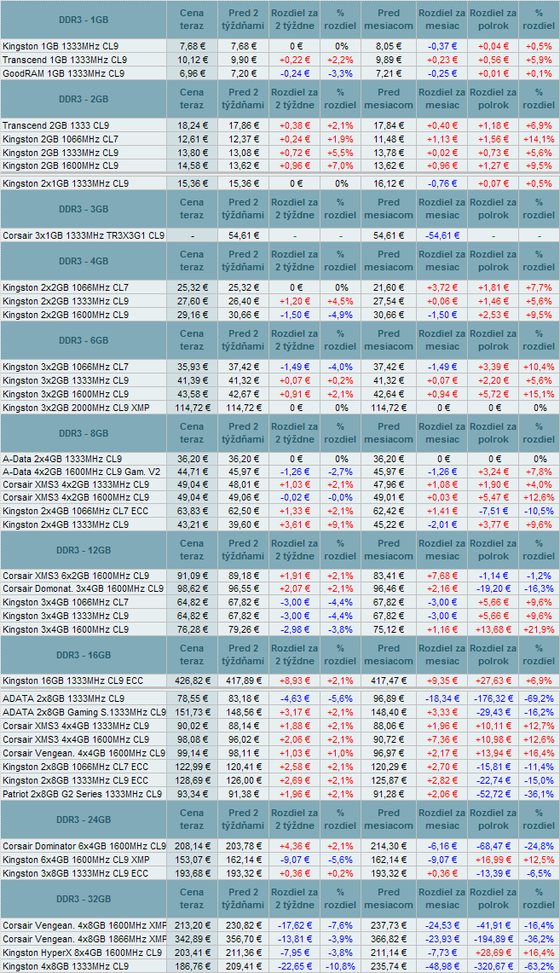The height and width of the screenshot is (973, 560).
Task: Click Pred 2 týždňami header in 32GB section
Action: point(243,899)
